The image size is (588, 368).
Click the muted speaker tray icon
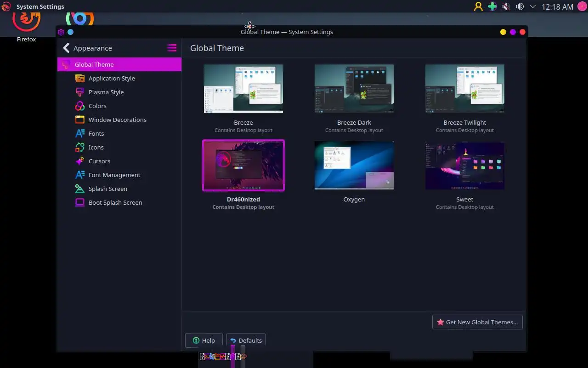tap(506, 6)
